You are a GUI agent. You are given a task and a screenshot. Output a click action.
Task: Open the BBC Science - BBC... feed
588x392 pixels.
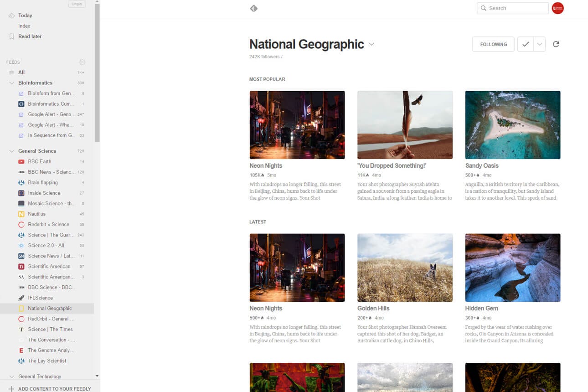click(x=52, y=287)
